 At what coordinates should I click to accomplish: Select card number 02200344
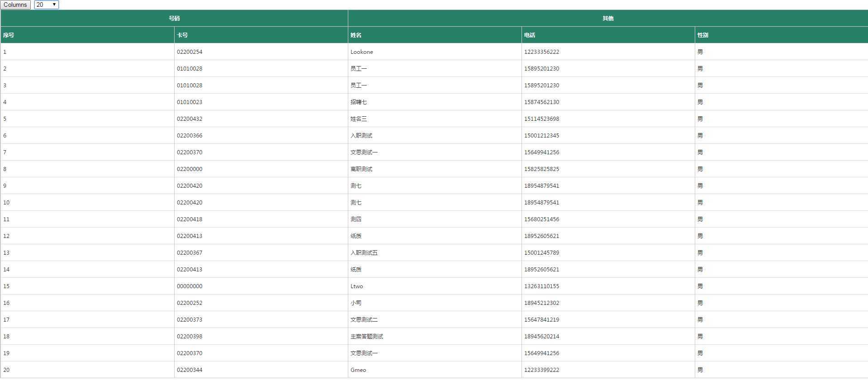(190, 370)
